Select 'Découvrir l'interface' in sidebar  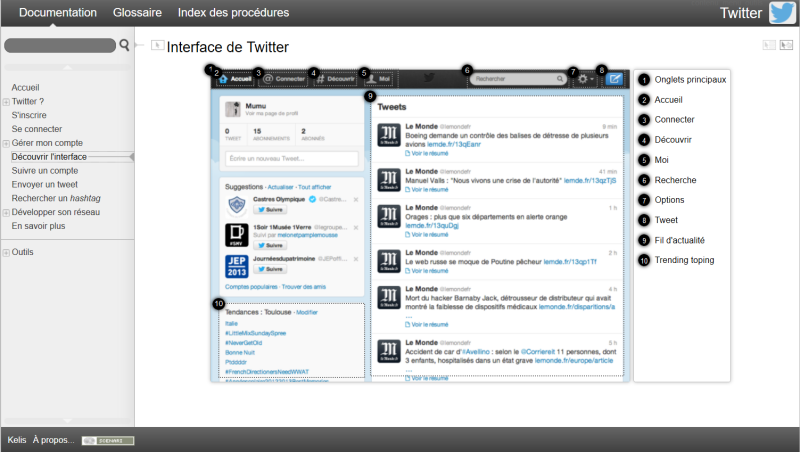49,157
